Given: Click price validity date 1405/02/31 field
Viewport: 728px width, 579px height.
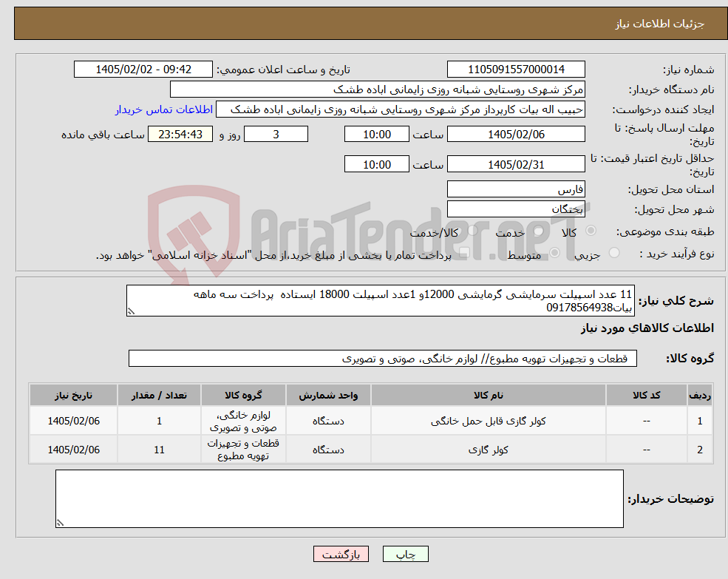Looking at the screenshot, I should click(x=516, y=164).
